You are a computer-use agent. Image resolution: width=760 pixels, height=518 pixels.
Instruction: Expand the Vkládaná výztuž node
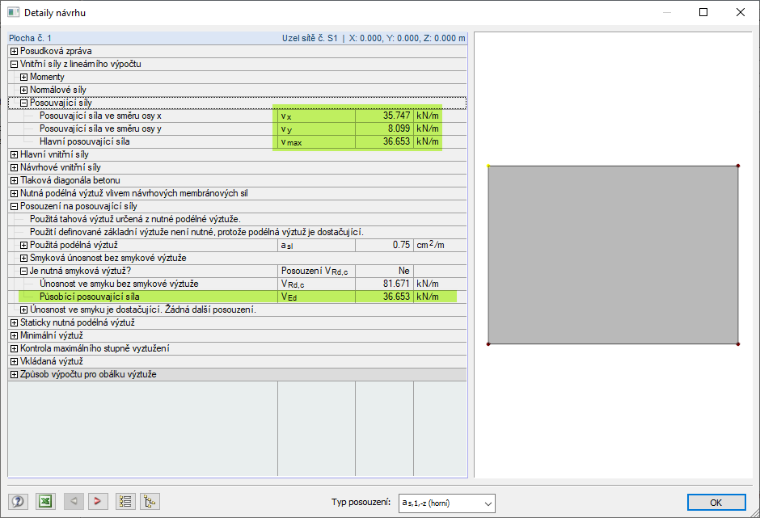[14, 361]
